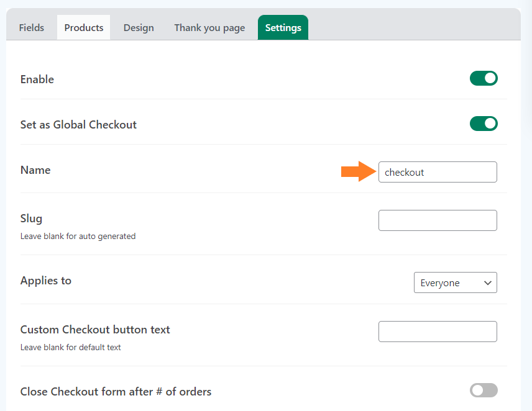
Task: Open the Applies to Everyone dropdown
Action: [x=456, y=282]
